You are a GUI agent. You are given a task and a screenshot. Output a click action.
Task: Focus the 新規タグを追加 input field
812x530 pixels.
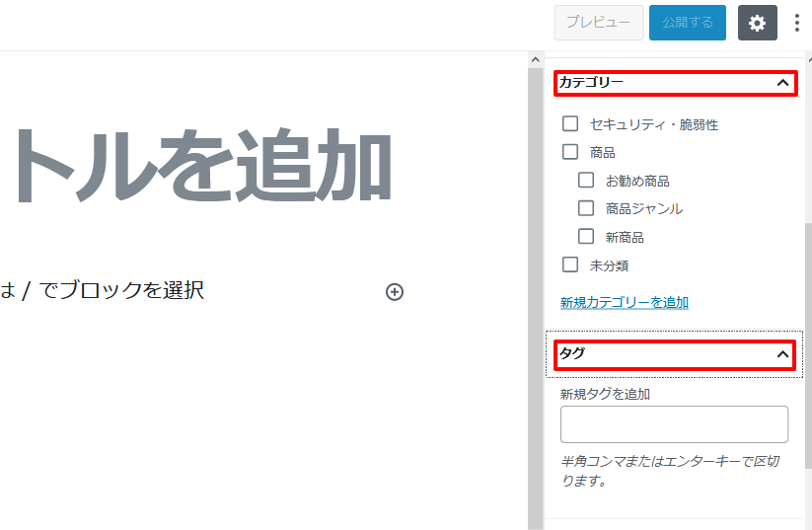click(x=674, y=424)
